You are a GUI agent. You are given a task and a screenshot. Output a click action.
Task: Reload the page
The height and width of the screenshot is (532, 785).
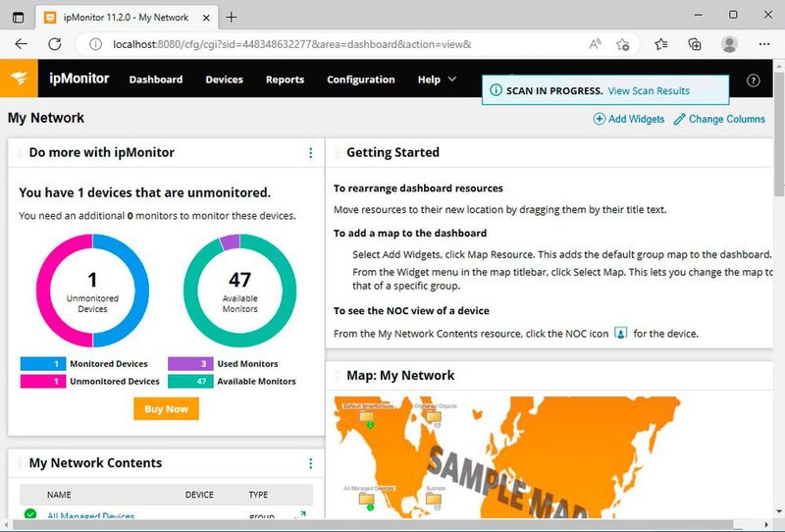point(55,44)
